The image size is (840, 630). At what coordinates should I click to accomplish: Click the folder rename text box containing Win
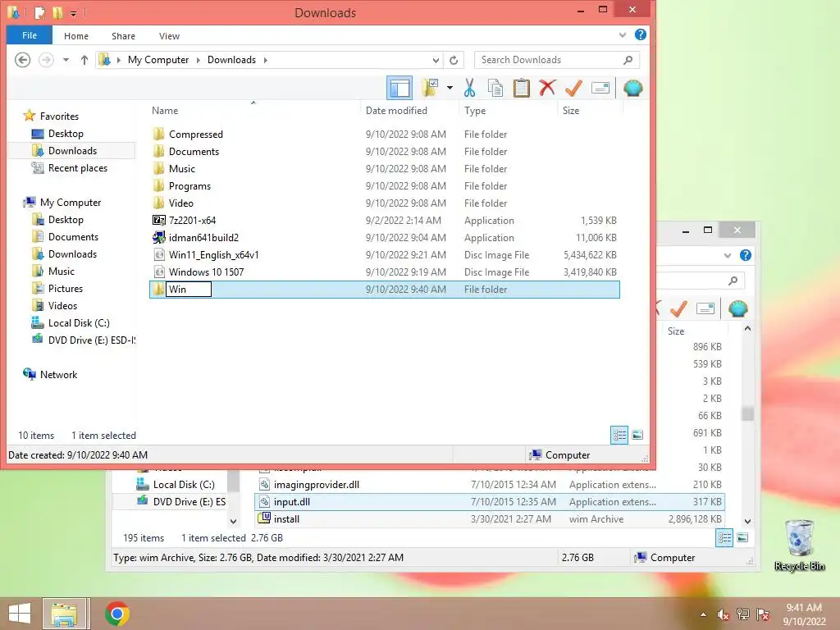(189, 290)
